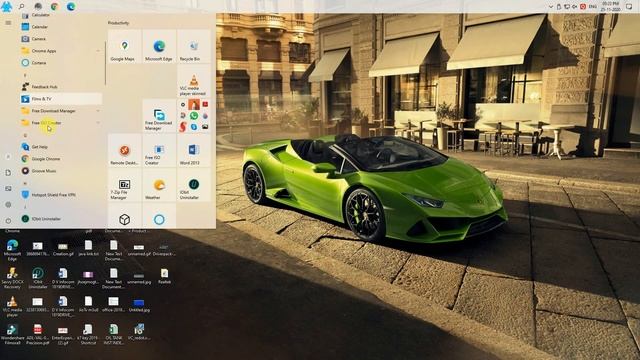This screenshot has height=360, width=640.
Task: Select the Precision.pdf desktop file
Action: pos(38,333)
